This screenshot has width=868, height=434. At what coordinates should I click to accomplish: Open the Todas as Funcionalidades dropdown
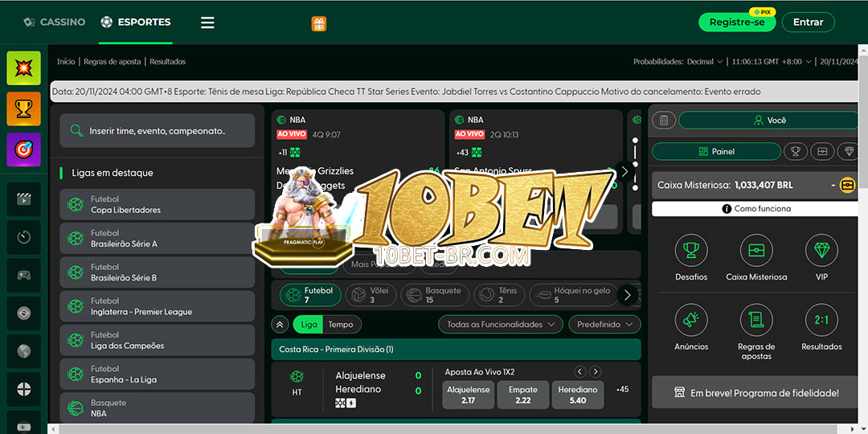click(x=501, y=325)
